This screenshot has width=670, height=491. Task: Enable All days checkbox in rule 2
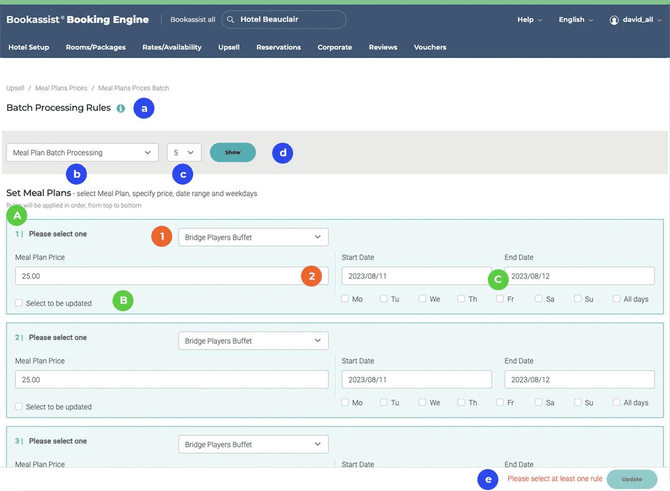click(x=617, y=403)
